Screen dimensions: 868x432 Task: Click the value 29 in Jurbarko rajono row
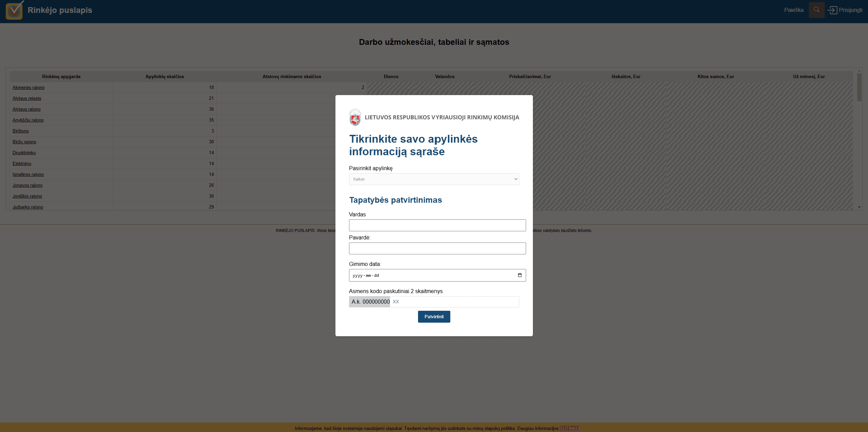[211, 207]
